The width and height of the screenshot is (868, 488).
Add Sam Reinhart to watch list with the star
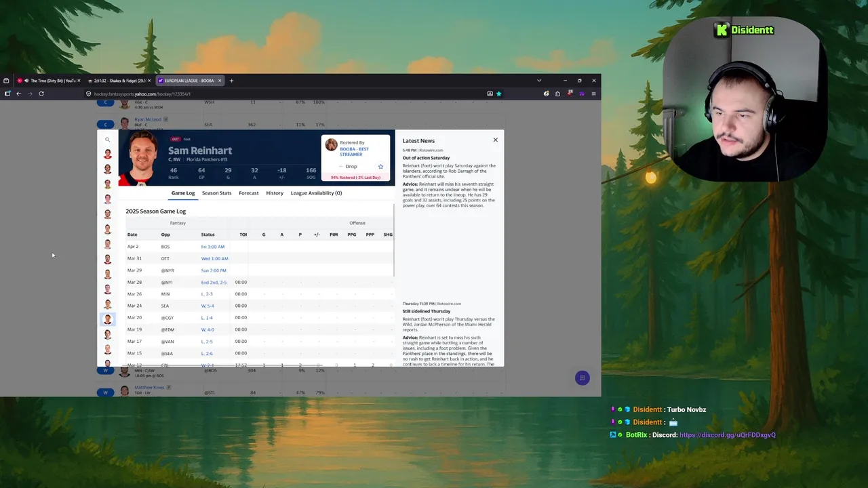click(x=380, y=167)
